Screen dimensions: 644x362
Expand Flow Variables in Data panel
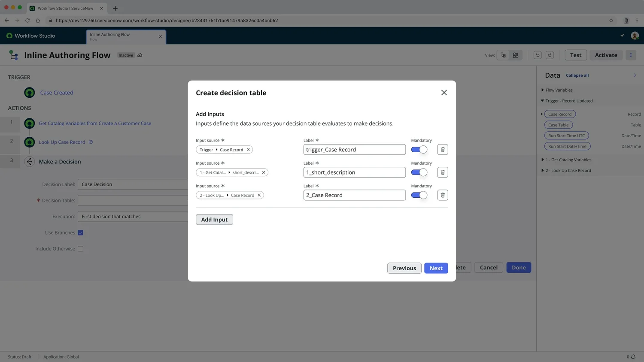pos(543,90)
